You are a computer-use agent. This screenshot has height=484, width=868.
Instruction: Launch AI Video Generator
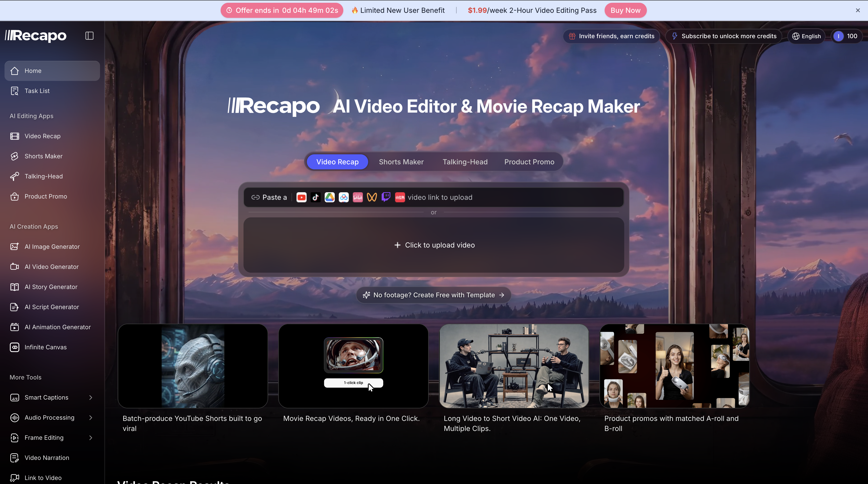[x=52, y=267]
